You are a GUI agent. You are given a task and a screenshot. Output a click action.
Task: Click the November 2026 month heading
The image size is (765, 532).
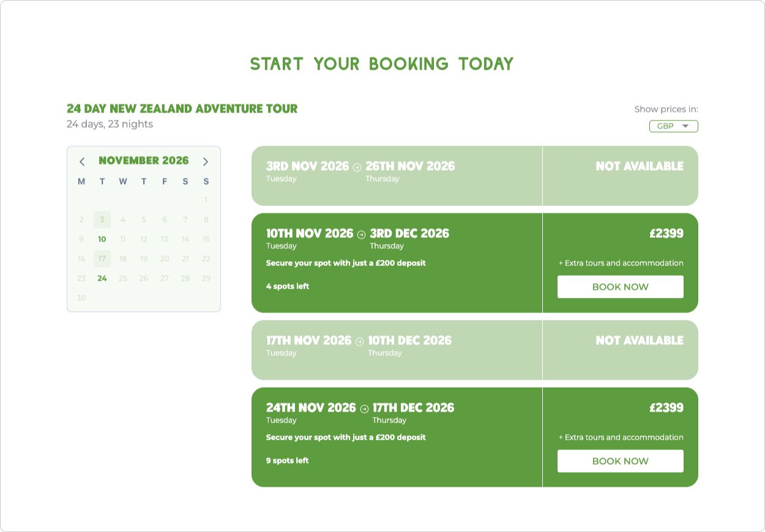click(x=144, y=161)
